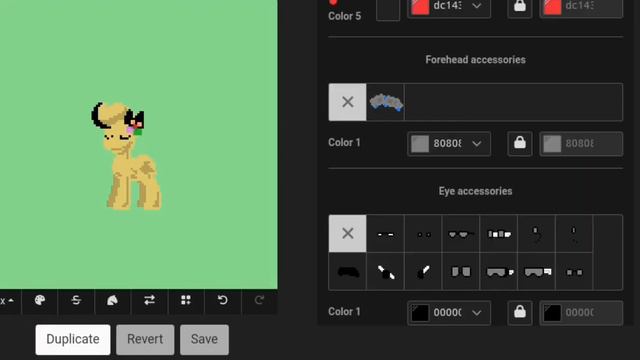Open the zoom scale dropdown in toolbar
The height and width of the screenshot is (360, 640).
(x=7, y=301)
